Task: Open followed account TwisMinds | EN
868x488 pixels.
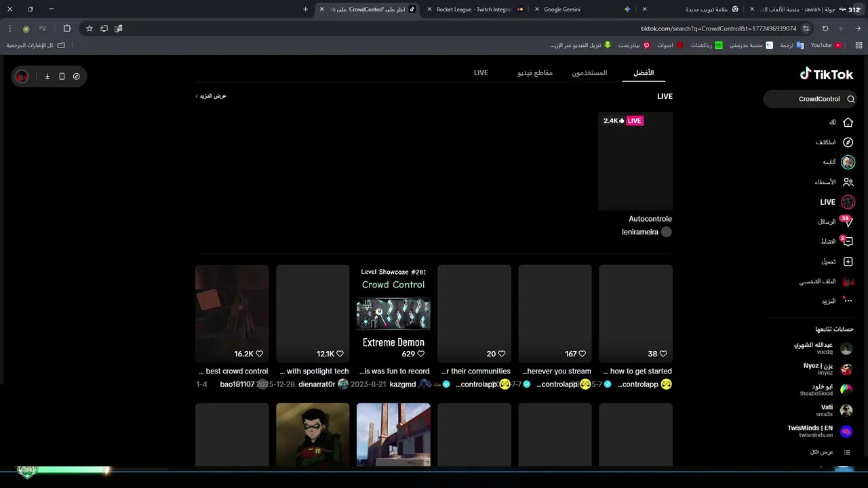Action: 820,431
